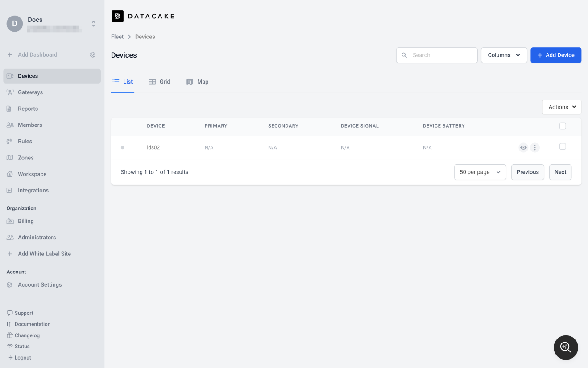This screenshot has height=368, width=588.
Task: Toggle the eye icon for lds02
Action: pyautogui.click(x=523, y=148)
